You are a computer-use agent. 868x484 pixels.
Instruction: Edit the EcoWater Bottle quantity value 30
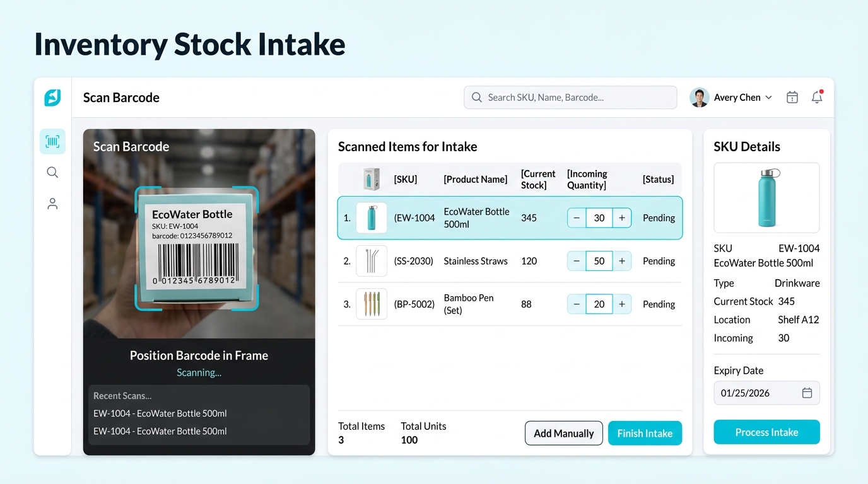tap(599, 218)
